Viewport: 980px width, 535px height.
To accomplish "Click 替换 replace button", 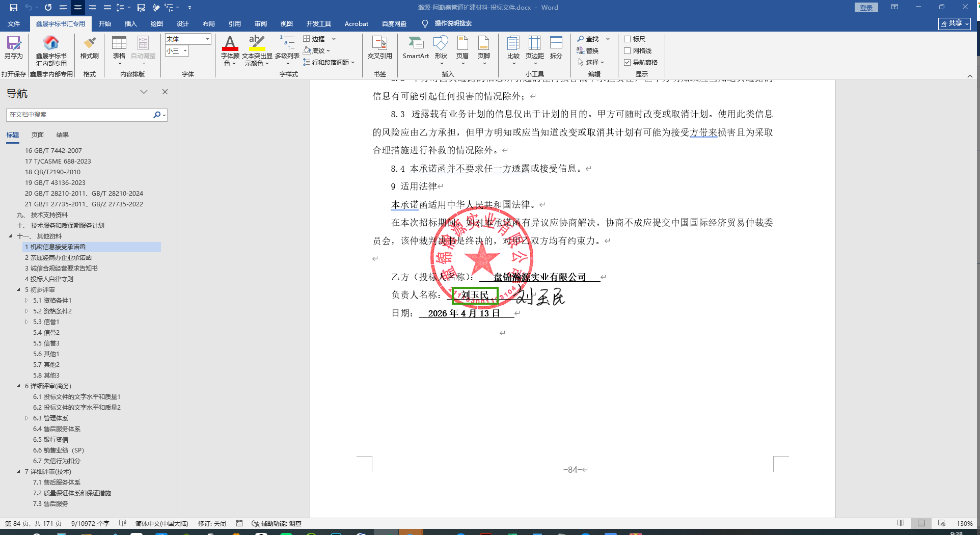I will tap(588, 51).
